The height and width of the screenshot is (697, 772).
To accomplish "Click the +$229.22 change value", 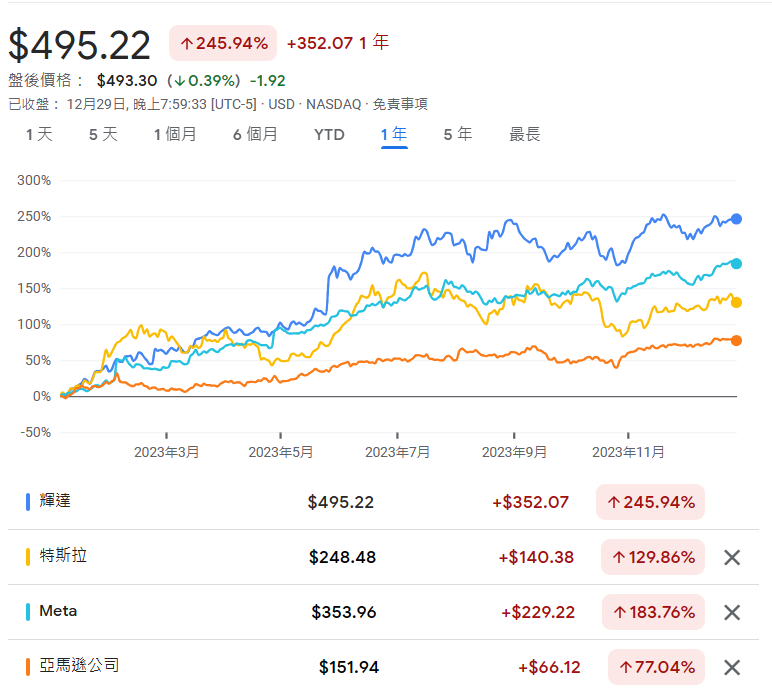I will [538, 612].
